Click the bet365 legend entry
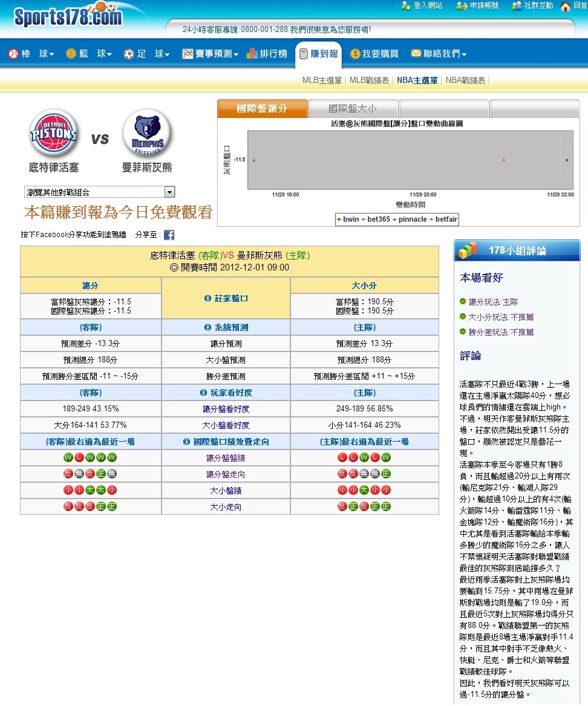 coord(376,219)
